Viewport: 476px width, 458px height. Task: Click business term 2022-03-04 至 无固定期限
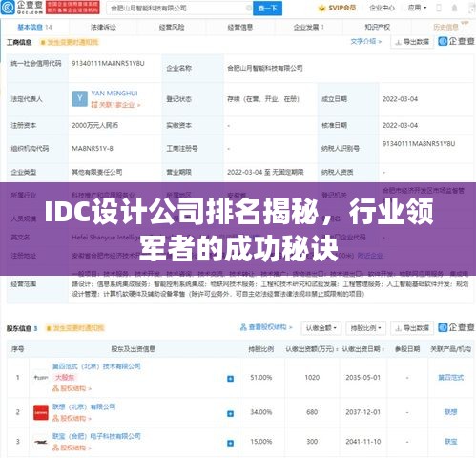coord(265,172)
